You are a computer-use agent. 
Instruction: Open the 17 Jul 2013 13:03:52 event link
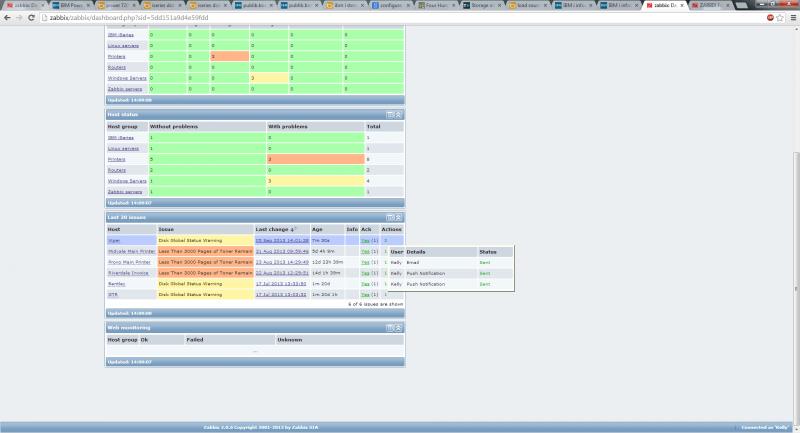tap(281, 294)
